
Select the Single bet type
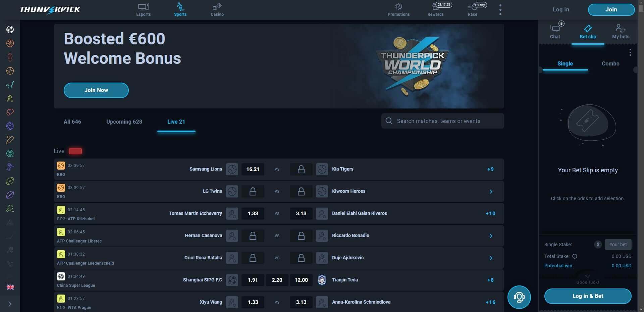click(565, 63)
